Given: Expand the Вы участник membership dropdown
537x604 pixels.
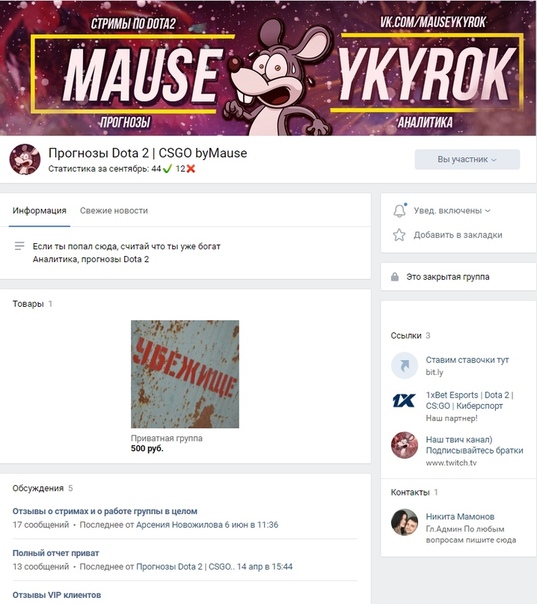Looking at the screenshot, I should pos(467,159).
